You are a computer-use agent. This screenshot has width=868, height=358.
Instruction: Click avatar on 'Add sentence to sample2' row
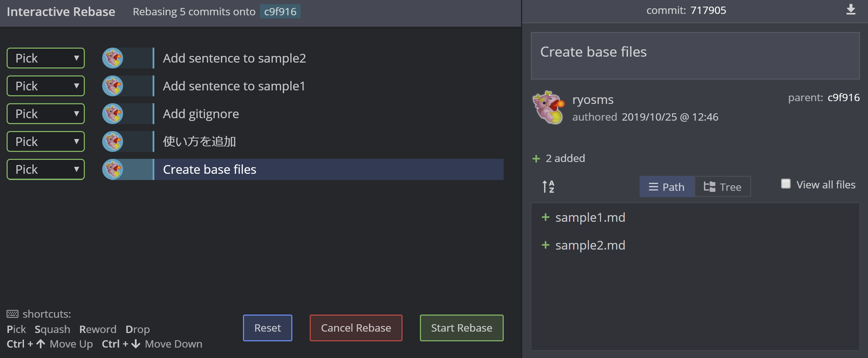click(x=113, y=58)
